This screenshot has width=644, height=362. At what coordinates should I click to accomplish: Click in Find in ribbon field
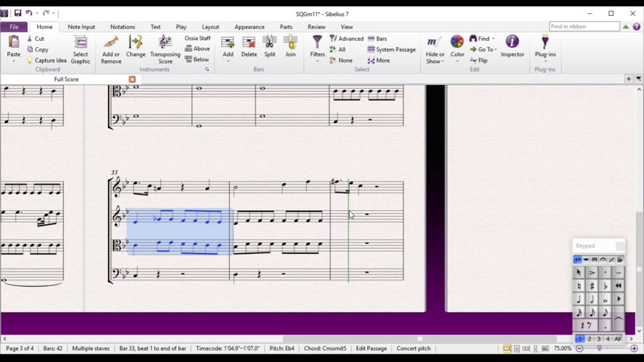coord(584,27)
